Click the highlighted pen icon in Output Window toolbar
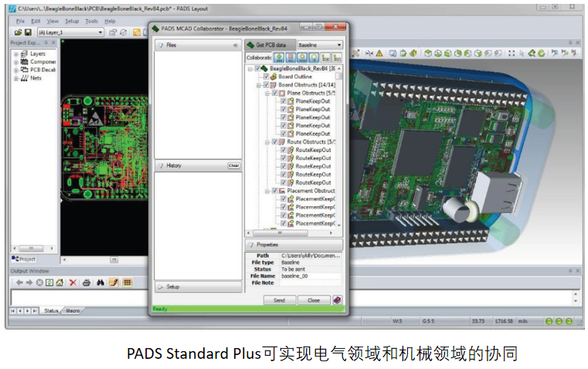The image size is (588, 369). (114, 283)
